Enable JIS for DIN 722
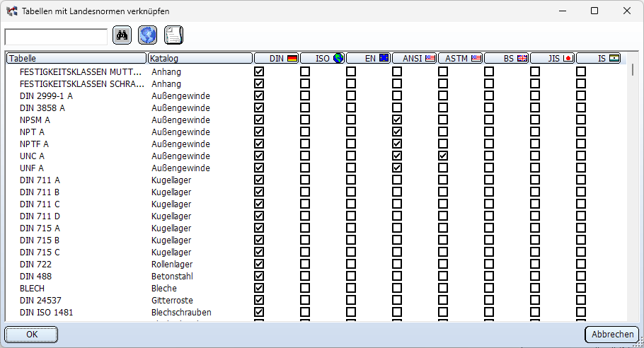 (x=535, y=265)
